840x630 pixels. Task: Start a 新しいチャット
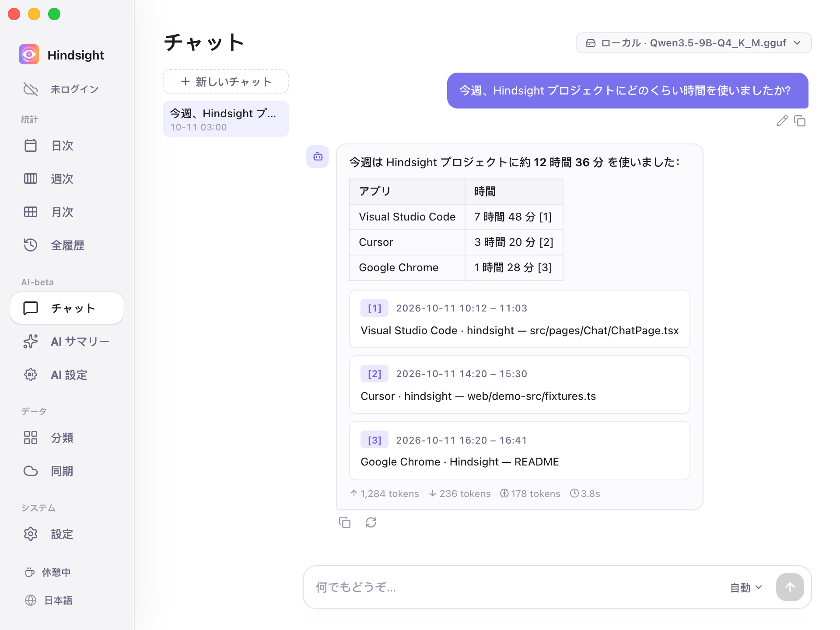[x=226, y=81]
